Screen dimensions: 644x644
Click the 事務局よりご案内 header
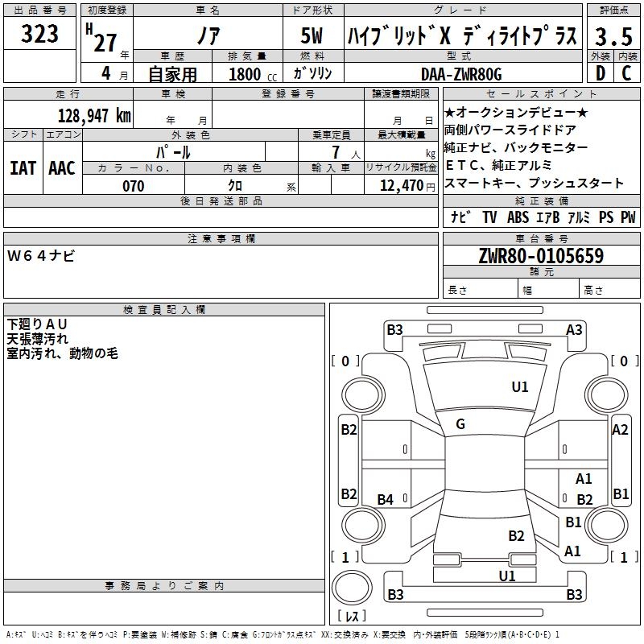click(x=164, y=586)
